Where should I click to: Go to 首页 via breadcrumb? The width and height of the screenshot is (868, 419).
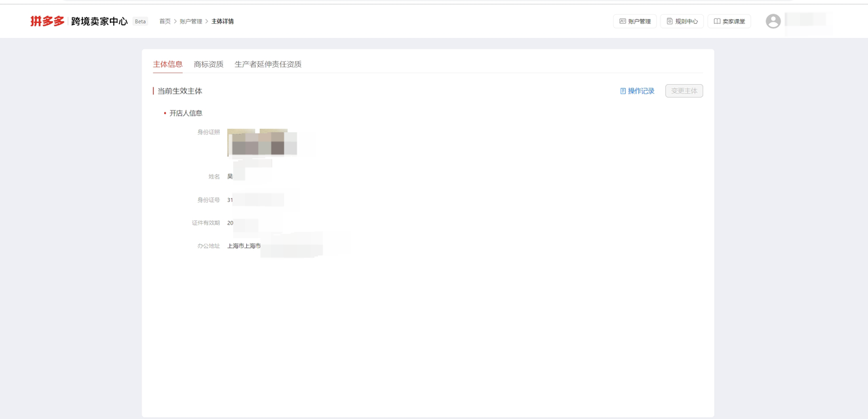165,22
